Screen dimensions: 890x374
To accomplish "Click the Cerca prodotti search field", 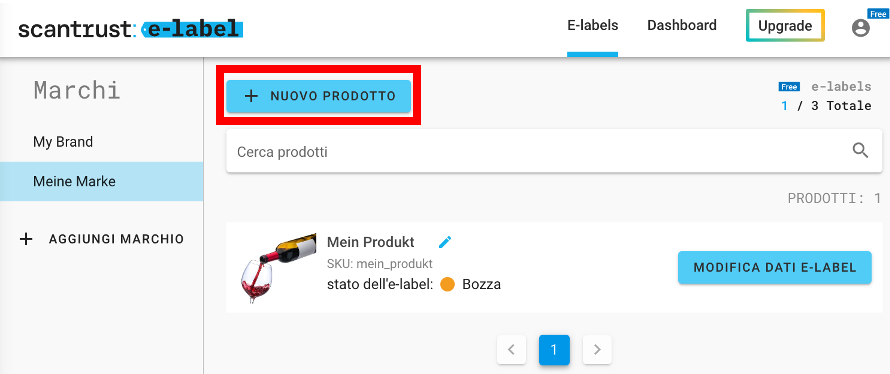I will [x=554, y=152].
